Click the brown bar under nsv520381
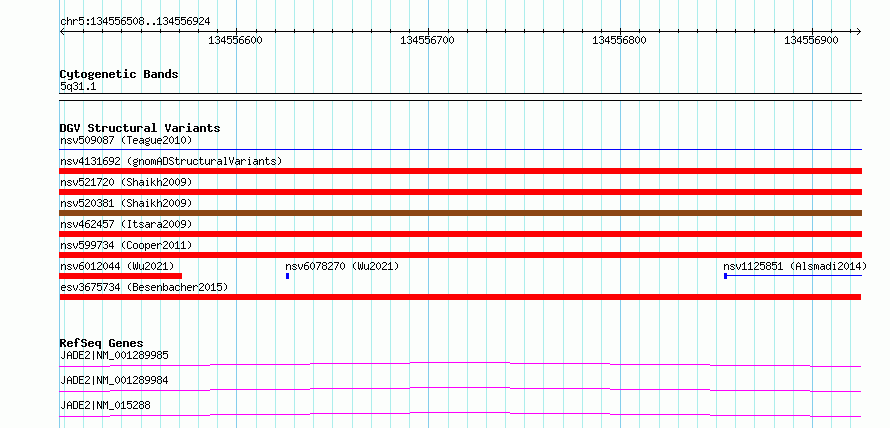This screenshot has height=428, width=890. click(461, 213)
